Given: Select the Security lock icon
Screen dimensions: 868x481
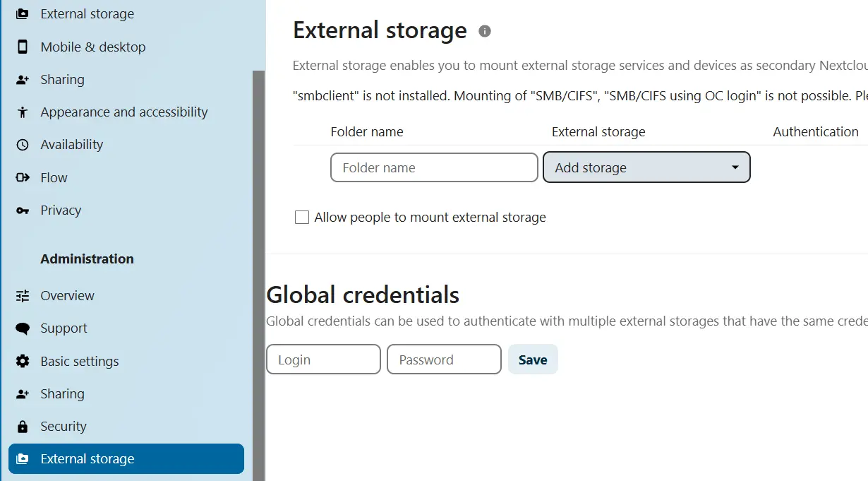Looking at the screenshot, I should (x=23, y=426).
